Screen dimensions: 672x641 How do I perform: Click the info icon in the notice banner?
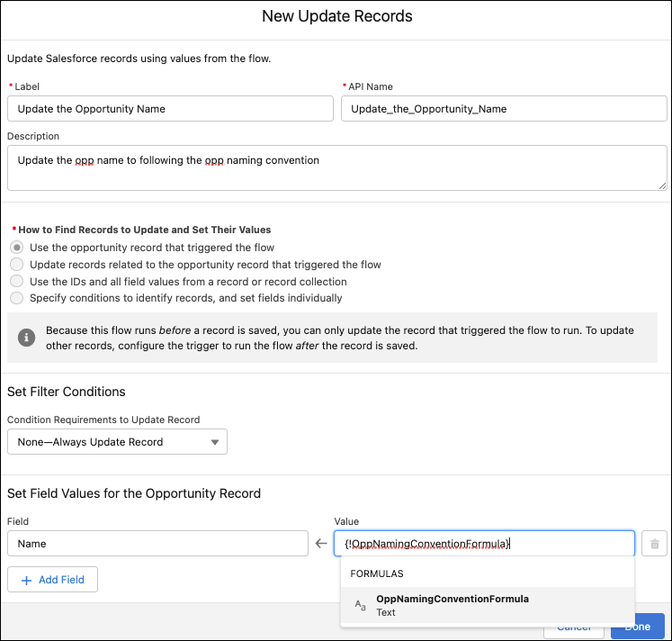(27, 338)
